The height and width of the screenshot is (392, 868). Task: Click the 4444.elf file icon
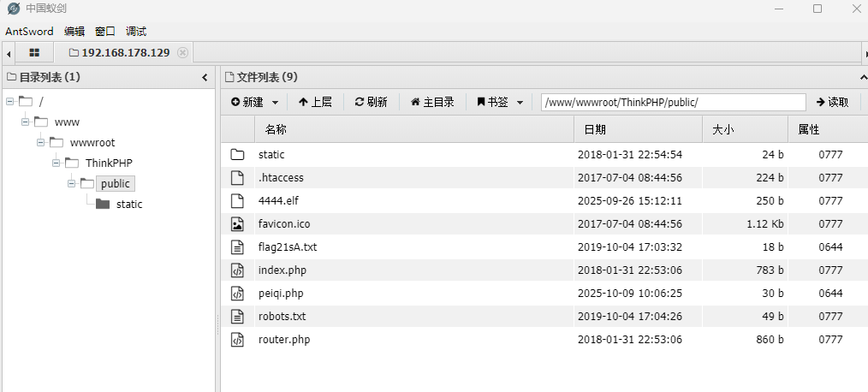tap(237, 200)
